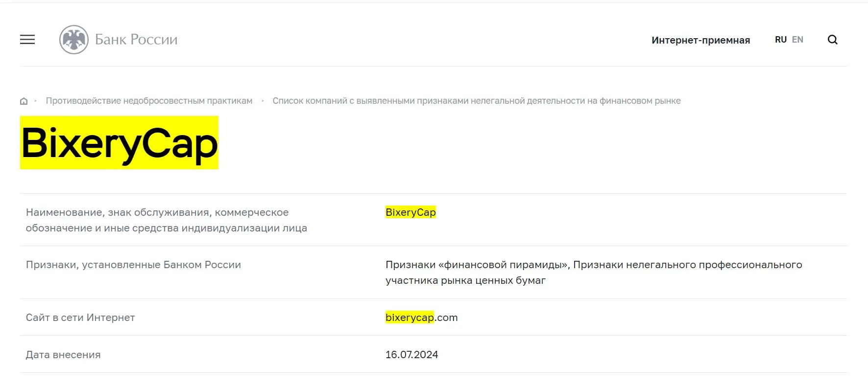Select RU language option
Screen dimensions: 868x389
(x=781, y=40)
